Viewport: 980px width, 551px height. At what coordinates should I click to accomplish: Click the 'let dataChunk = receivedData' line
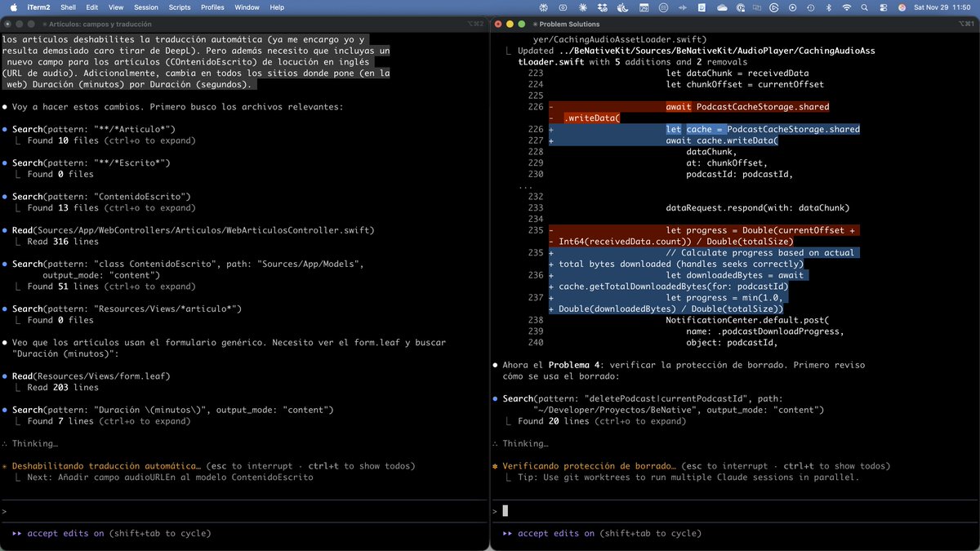pyautogui.click(x=737, y=73)
